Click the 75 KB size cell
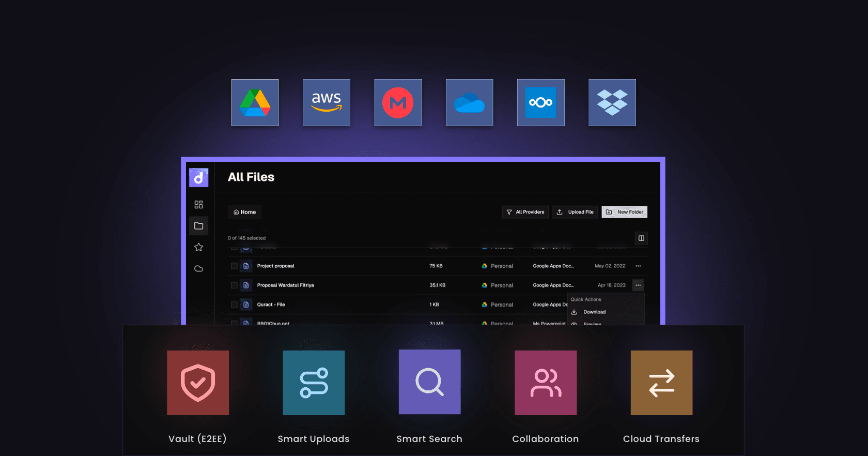Image resolution: width=868 pixels, height=456 pixels. coord(436,266)
